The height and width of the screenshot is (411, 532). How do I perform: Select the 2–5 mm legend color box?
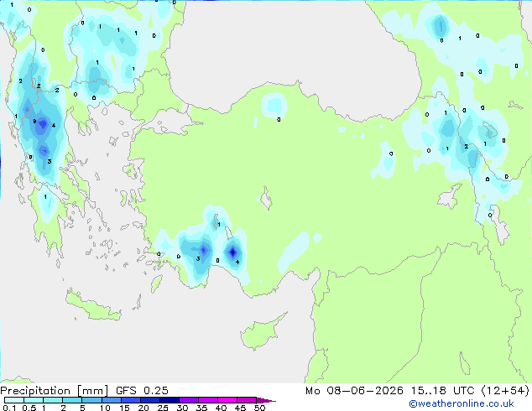tap(72, 400)
